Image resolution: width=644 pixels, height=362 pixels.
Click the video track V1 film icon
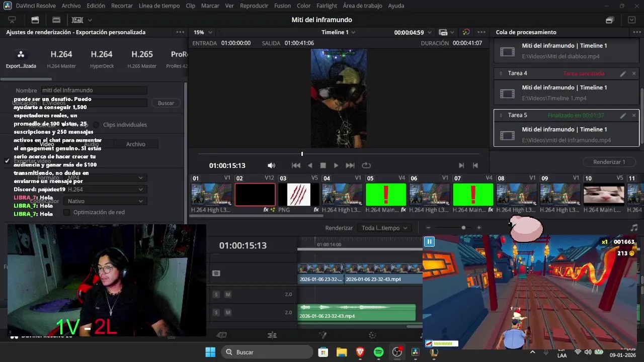click(216, 274)
